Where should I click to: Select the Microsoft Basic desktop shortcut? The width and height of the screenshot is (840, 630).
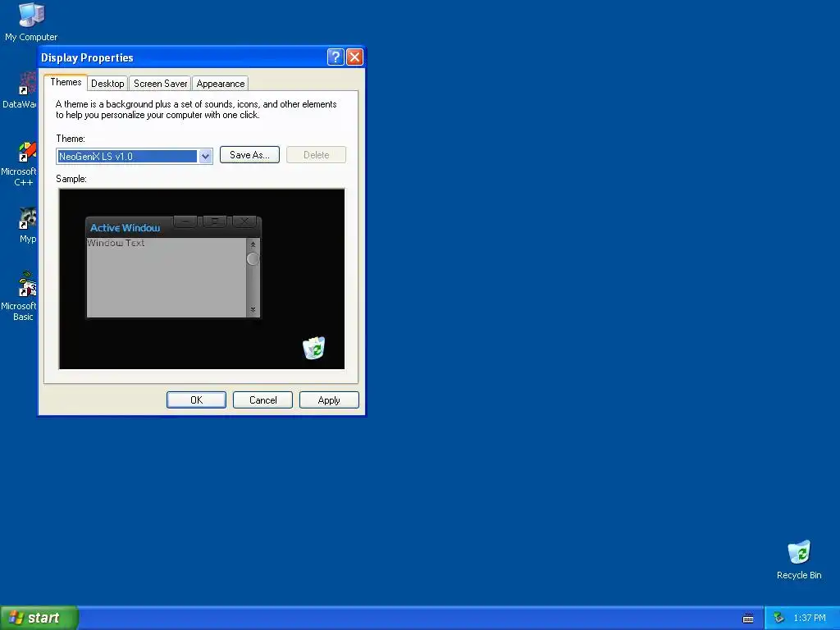pos(20,296)
